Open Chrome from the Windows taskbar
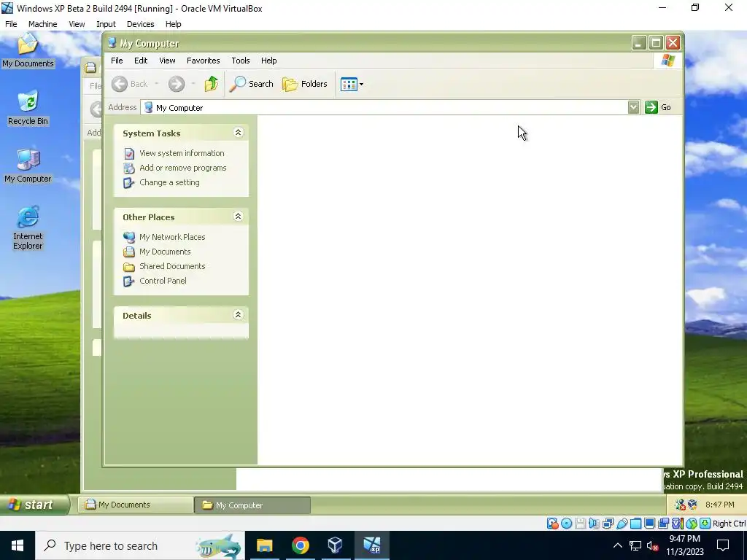Image resolution: width=747 pixels, height=560 pixels. point(300,545)
